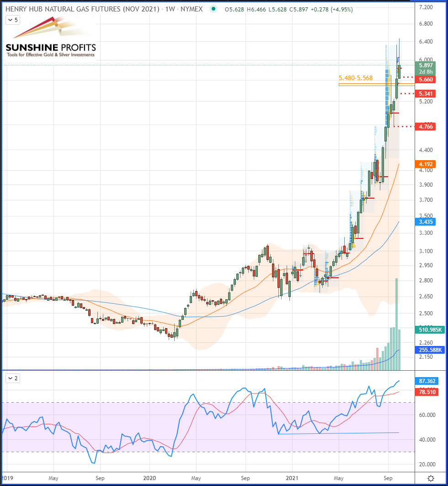Select the red 4.766 price label
The image size is (448, 486).
(426, 126)
